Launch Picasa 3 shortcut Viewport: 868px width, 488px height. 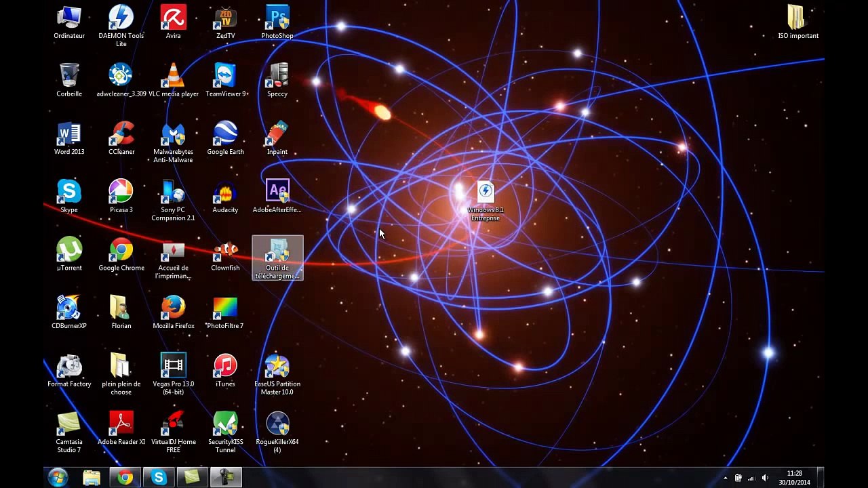(x=121, y=197)
